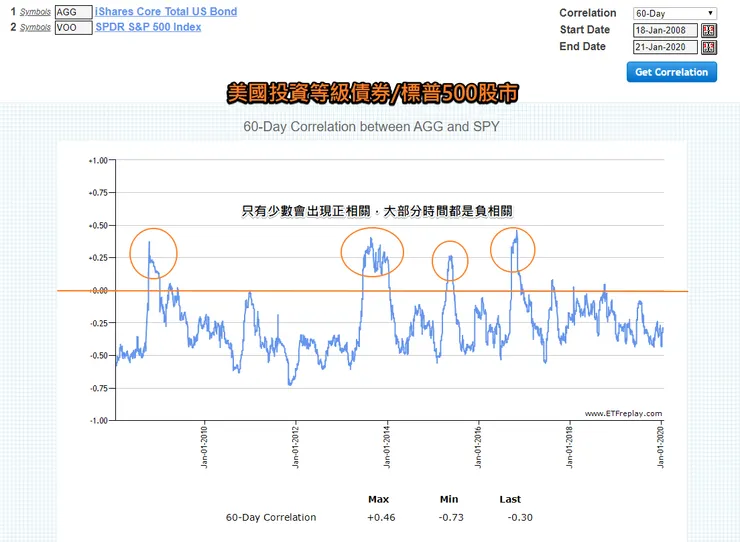The width and height of the screenshot is (740, 542).
Task: Click the Max value +0.46
Action: click(381, 517)
